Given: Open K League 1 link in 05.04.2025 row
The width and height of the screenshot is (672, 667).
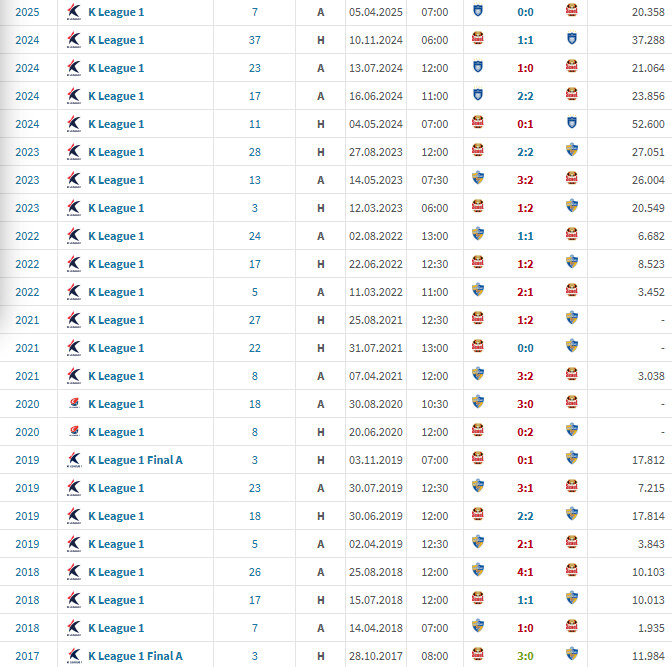Looking at the screenshot, I should (x=116, y=12).
